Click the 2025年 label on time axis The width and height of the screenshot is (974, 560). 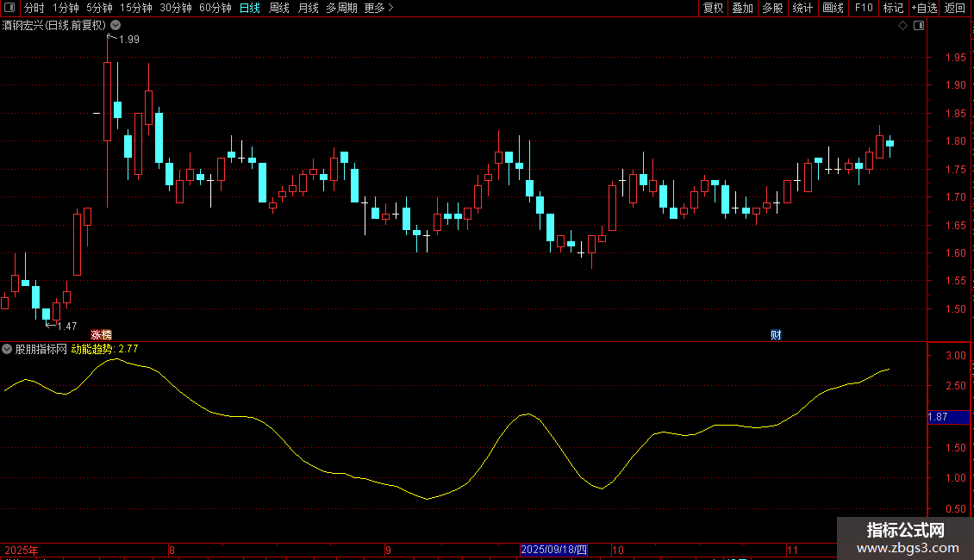click(x=22, y=550)
